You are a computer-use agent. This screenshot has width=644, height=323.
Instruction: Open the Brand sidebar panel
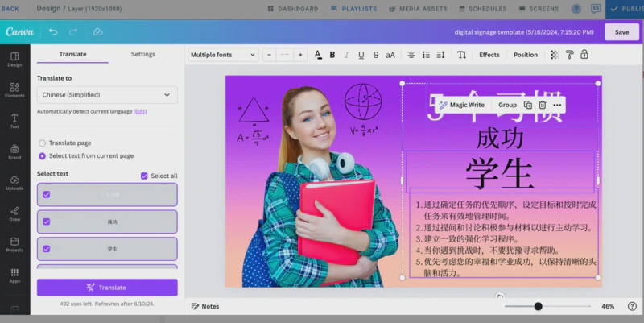coord(14,151)
